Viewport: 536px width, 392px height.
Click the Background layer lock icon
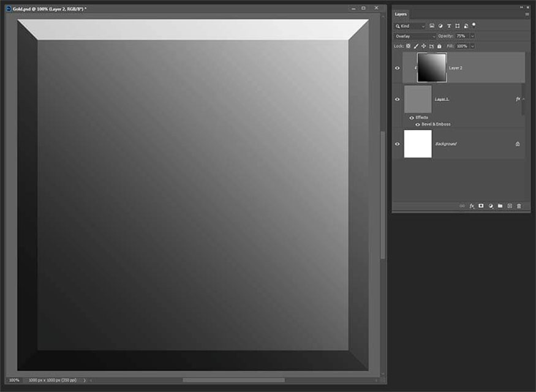pyautogui.click(x=518, y=144)
